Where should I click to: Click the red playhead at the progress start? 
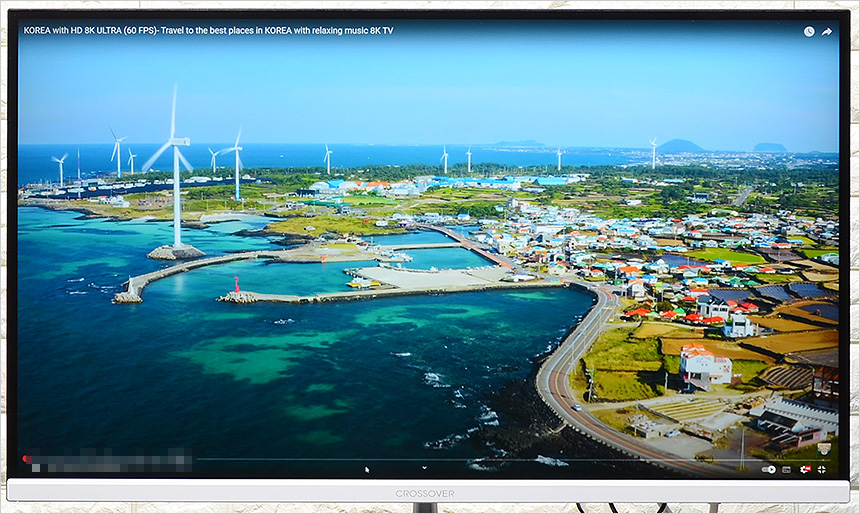point(26,459)
